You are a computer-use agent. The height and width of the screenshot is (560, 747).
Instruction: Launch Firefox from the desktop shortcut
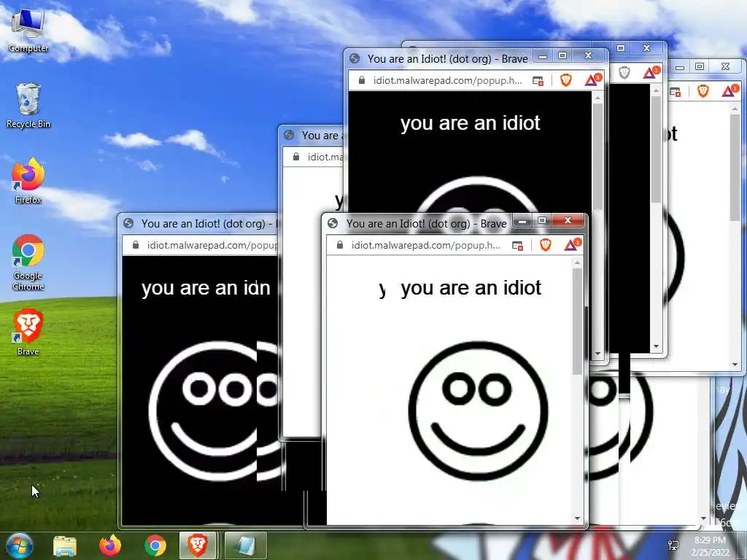coord(28,181)
